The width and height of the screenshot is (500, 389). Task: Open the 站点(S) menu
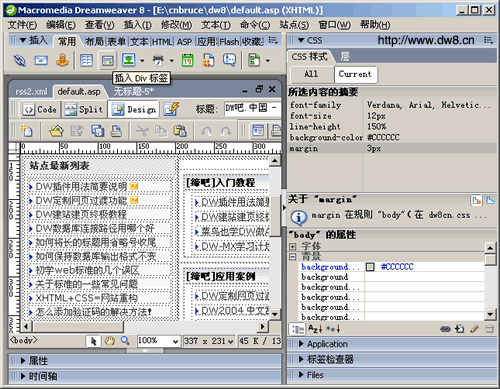pos(294,25)
